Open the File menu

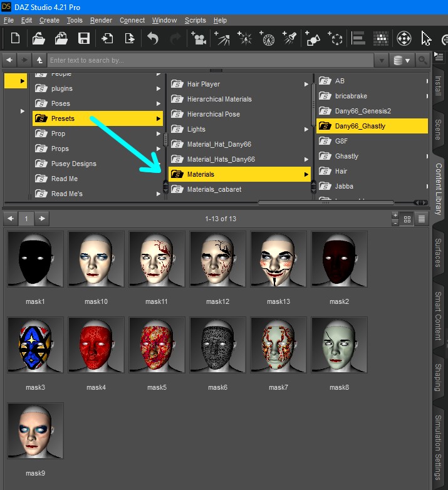point(9,20)
